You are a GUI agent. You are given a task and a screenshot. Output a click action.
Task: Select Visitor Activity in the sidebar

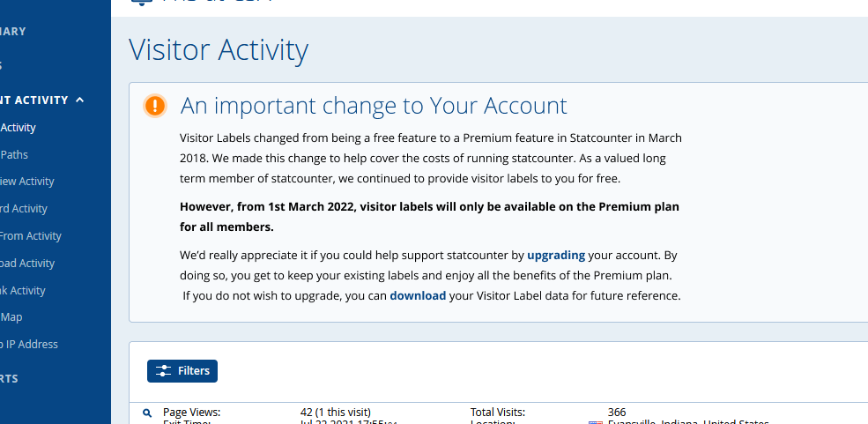point(18,127)
